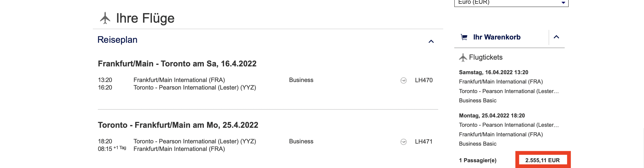This screenshot has width=644, height=168.
Task: Click the Frankfurt/Main - Toronto flight heading
Action: (x=177, y=64)
